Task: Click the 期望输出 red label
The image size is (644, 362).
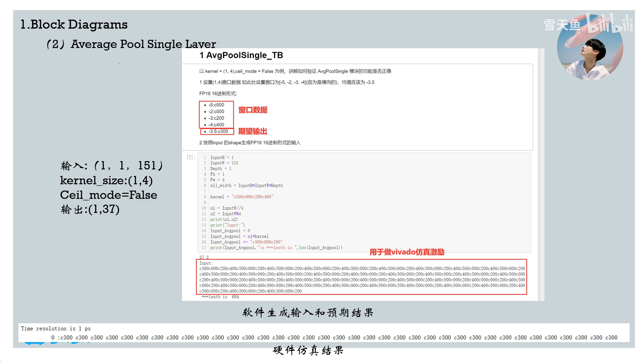Action: click(x=253, y=131)
